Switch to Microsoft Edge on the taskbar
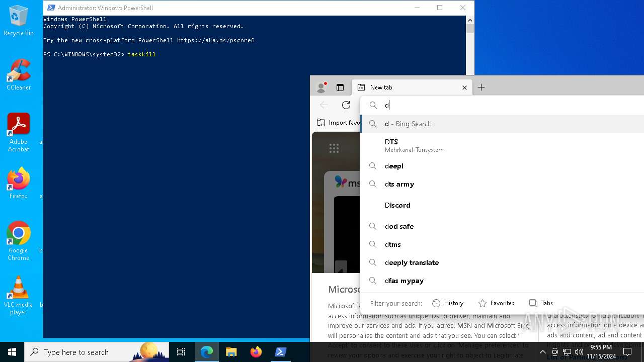The image size is (644, 362). point(207,352)
